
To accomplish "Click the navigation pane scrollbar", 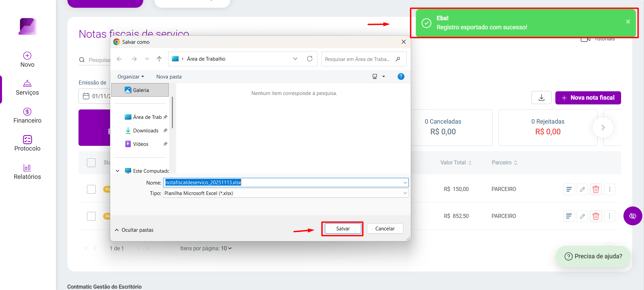I will click(x=172, y=112).
